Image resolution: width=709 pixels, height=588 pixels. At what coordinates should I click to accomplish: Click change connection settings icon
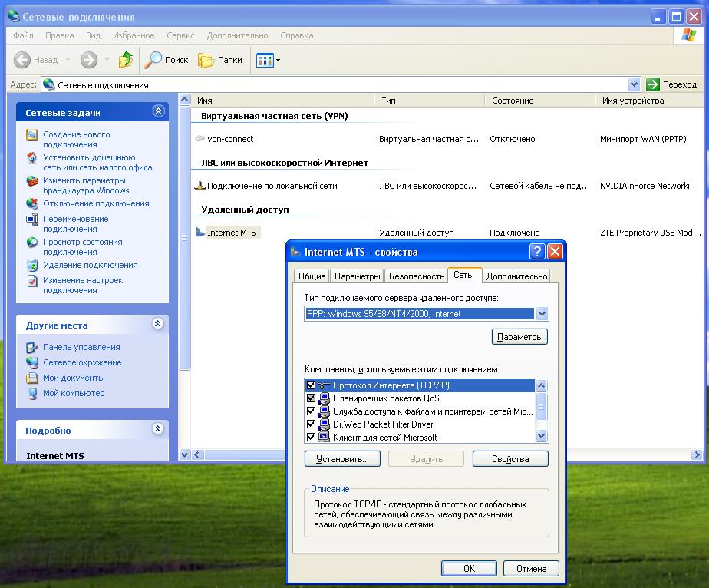pos(32,281)
